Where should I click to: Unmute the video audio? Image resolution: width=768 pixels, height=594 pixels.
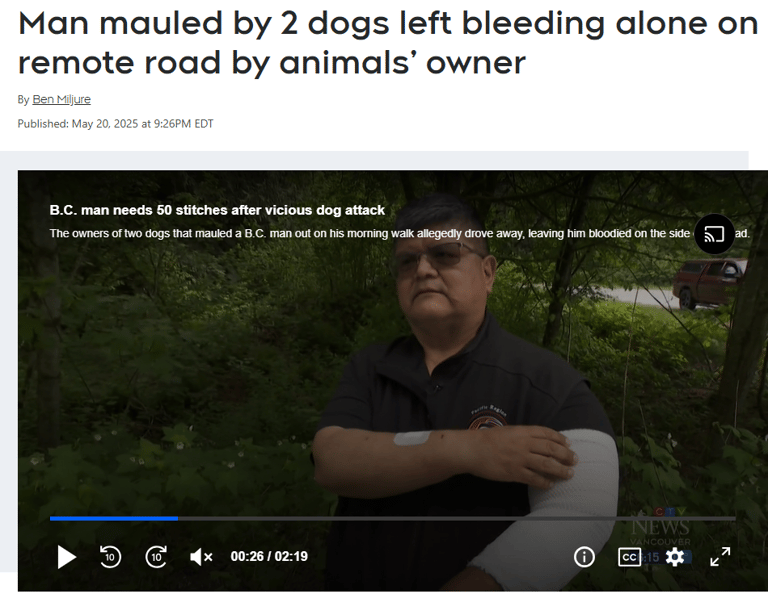tap(201, 557)
